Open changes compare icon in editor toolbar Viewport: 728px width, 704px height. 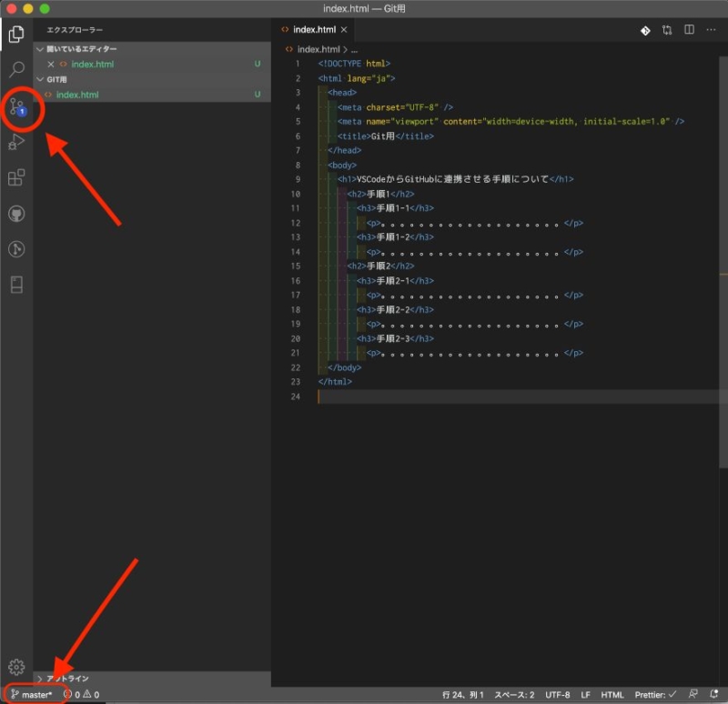[x=667, y=30]
